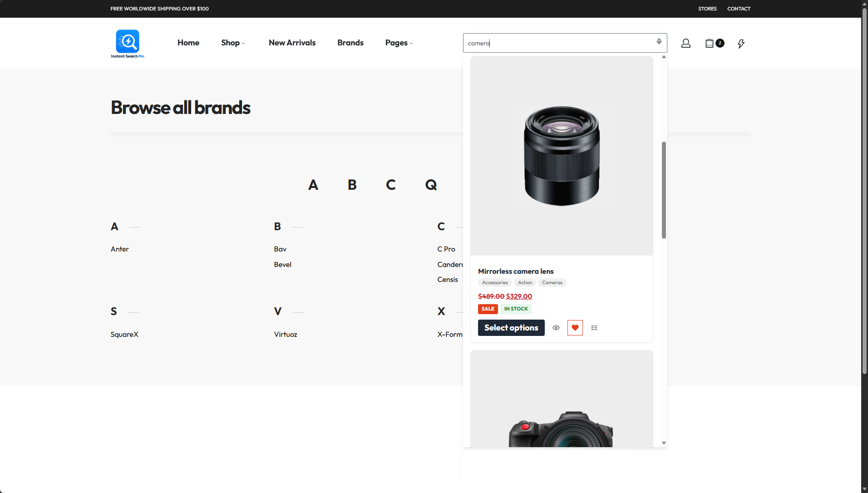Open CONTACT link in top bar
Screen dimensions: 868x493
(x=739, y=9)
